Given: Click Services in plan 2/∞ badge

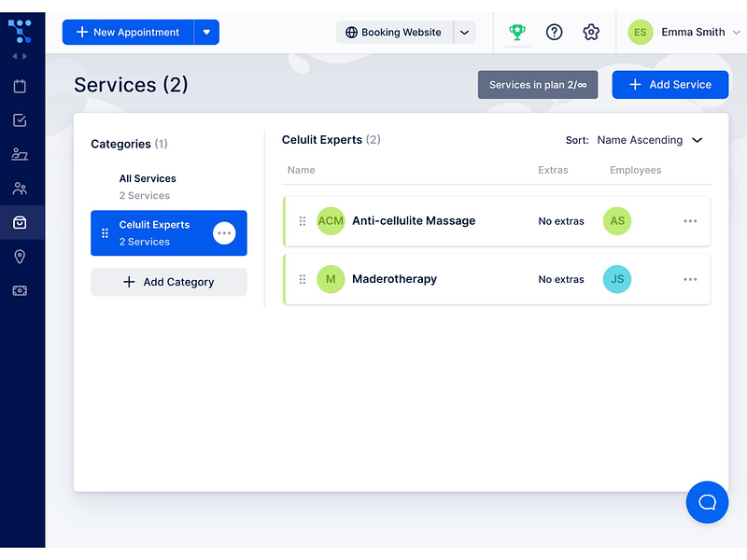Looking at the screenshot, I should coord(538,85).
